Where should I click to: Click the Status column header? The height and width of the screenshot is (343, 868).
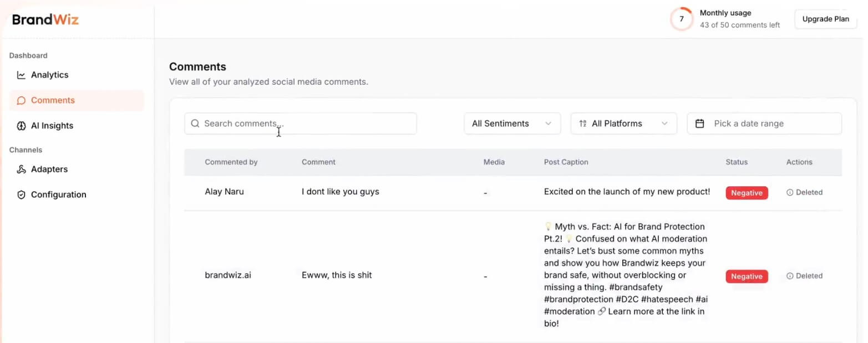[737, 162]
